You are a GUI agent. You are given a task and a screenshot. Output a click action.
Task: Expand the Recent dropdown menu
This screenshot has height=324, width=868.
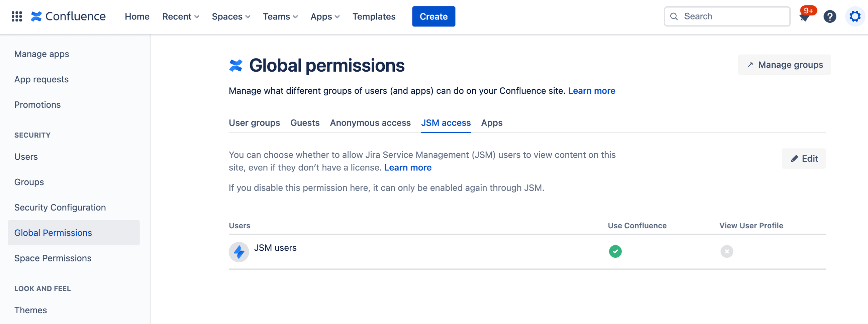click(x=181, y=16)
